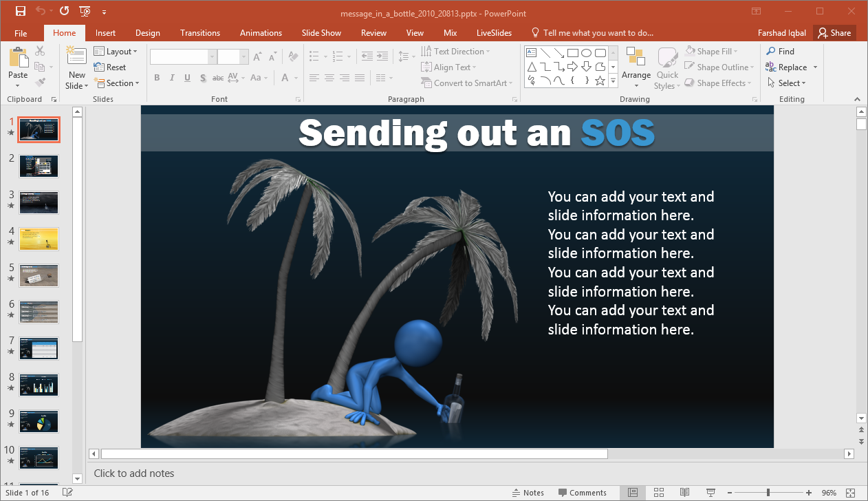Click the Share button

tap(834, 33)
